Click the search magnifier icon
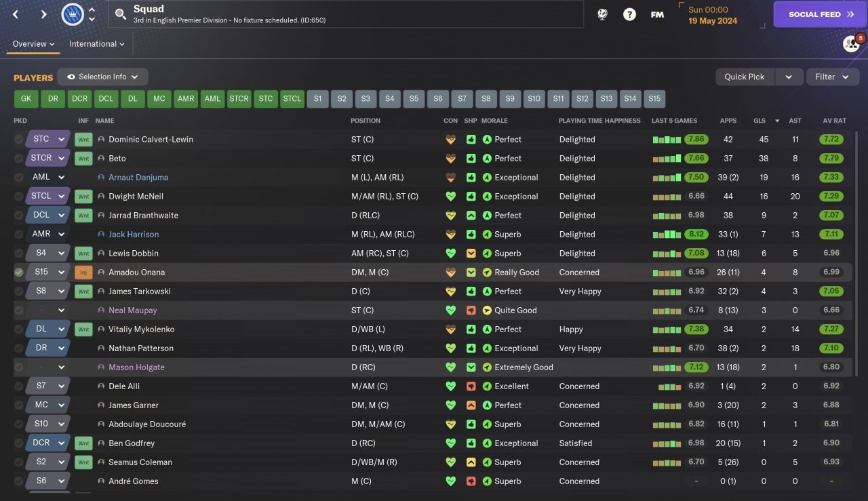The image size is (868, 501). (121, 14)
